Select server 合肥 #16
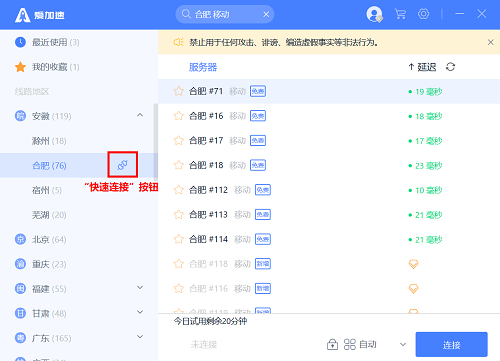The width and height of the screenshot is (500, 361). (x=329, y=116)
